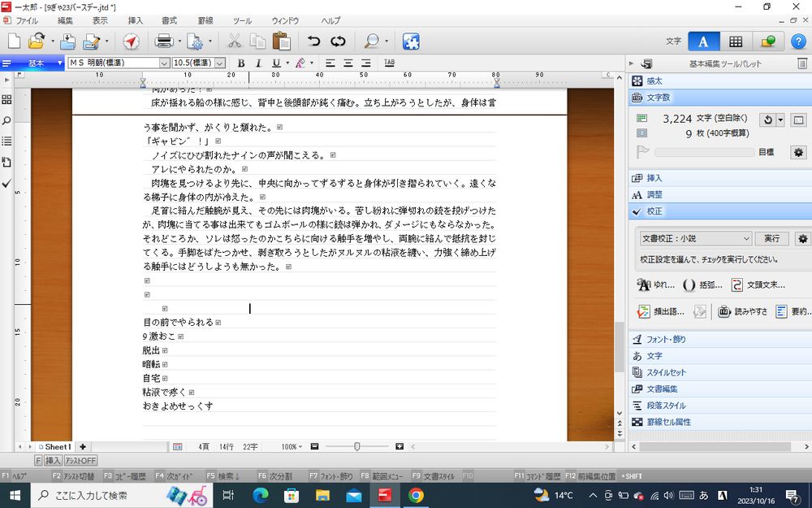Cut selection with the scissors icon
This screenshot has height=508, width=812.
[235, 41]
